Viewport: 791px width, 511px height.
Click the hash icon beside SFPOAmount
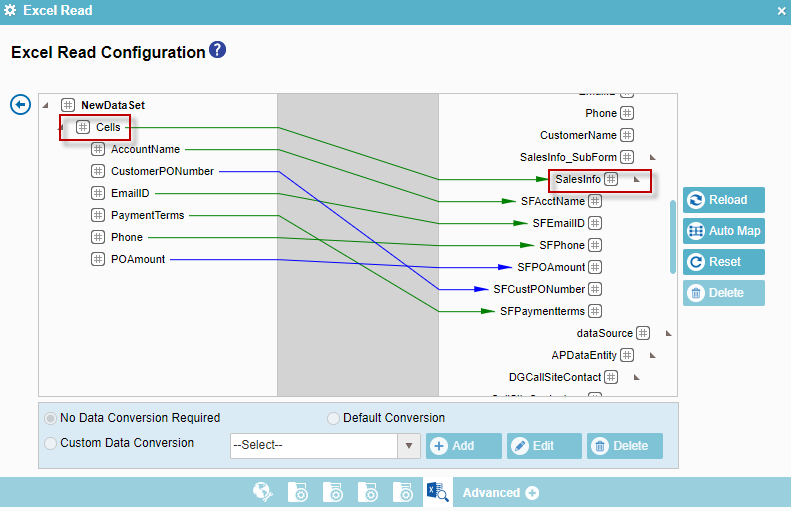[594, 267]
